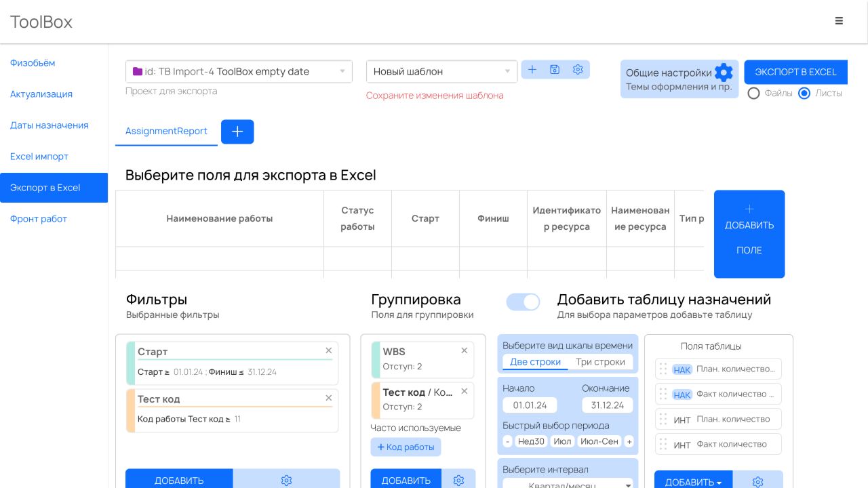Remove the WBS grouping with its X
Viewport: 868px width, 488px height.
coord(465,350)
